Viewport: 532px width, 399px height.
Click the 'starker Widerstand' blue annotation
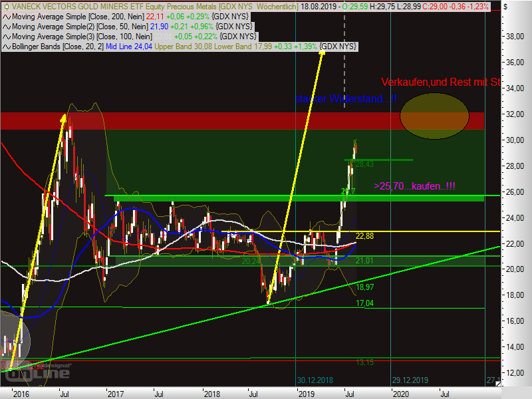coord(346,98)
